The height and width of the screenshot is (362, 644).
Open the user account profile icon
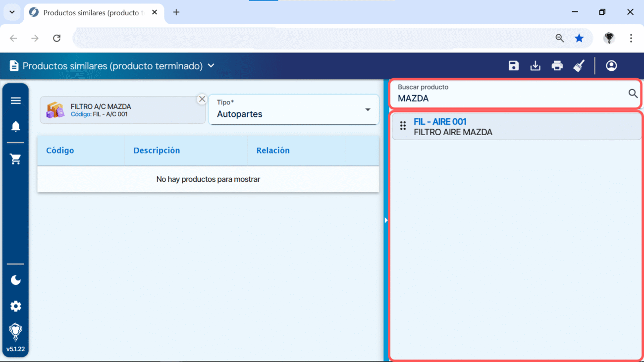pyautogui.click(x=611, y=66)
